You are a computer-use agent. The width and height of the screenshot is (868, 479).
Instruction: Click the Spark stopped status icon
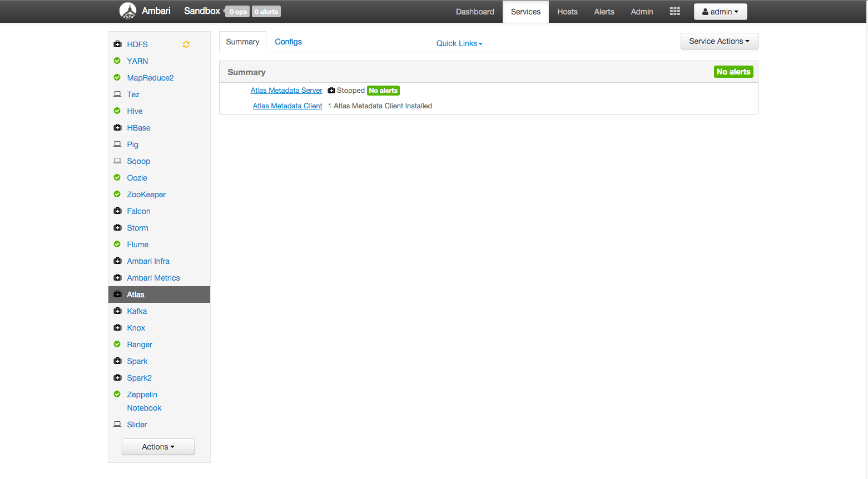(x=117, y=361)
